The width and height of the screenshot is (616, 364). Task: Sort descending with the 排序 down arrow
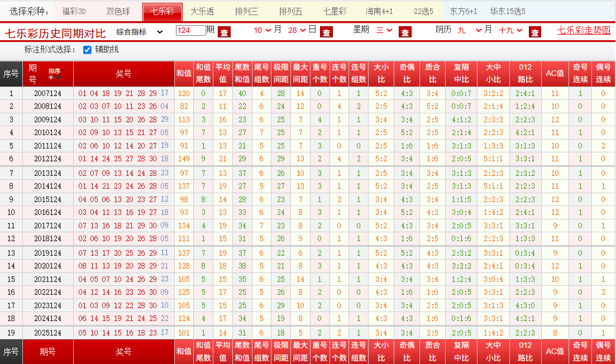[x=58, y=78]
